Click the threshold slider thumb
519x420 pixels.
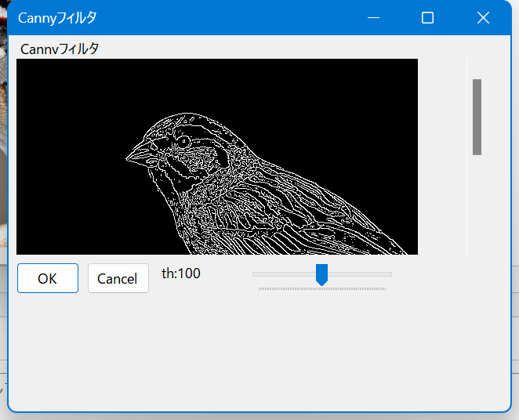[321, 275]
